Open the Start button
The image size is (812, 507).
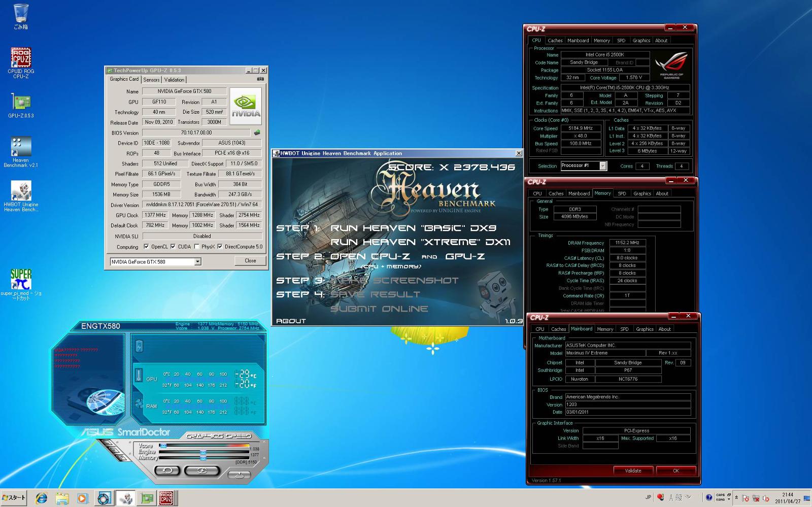(x=14, y=497)
